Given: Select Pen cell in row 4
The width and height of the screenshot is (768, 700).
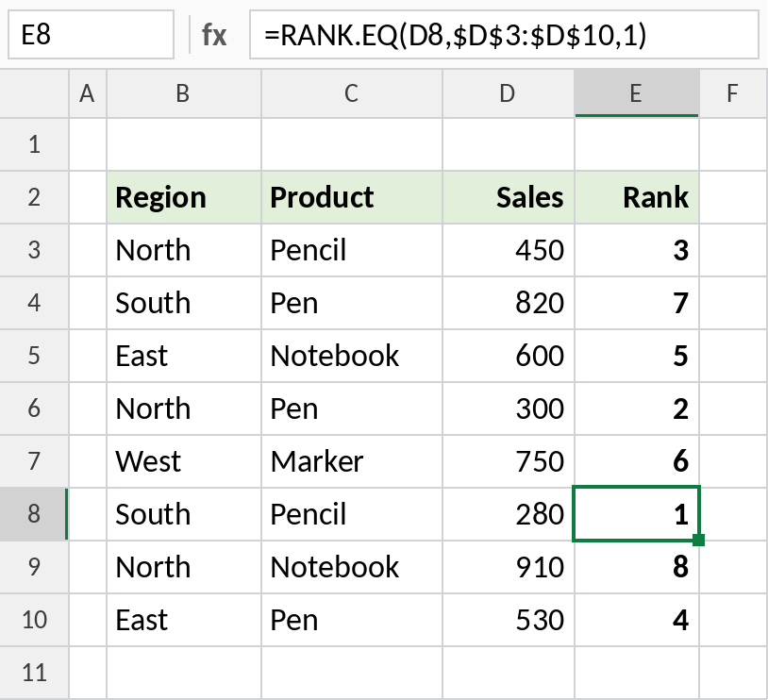Looking at the screenshot, I should (x=352, y=303).
